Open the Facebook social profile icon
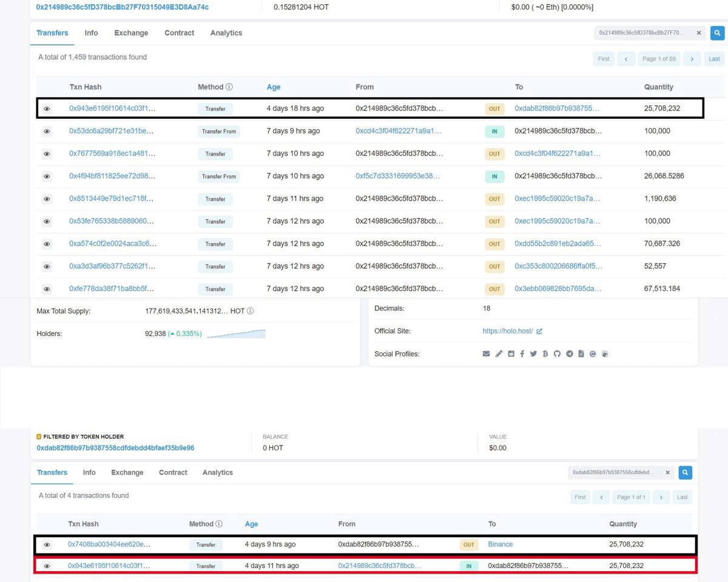728x582 pixels. click(522, 354)
